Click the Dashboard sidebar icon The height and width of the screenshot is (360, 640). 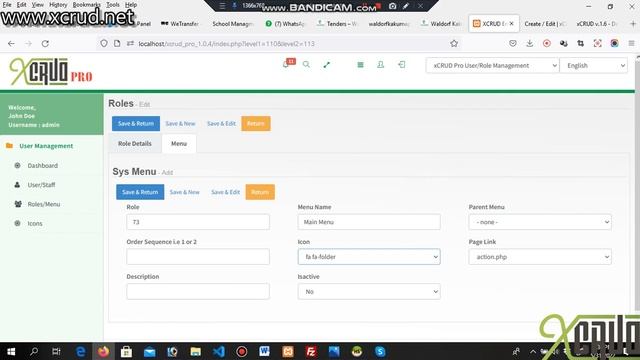coord(18,165)
